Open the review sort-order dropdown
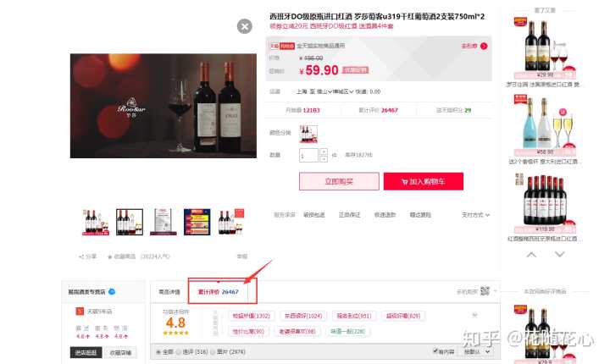 pyautogui.click(x=476, y=351)
